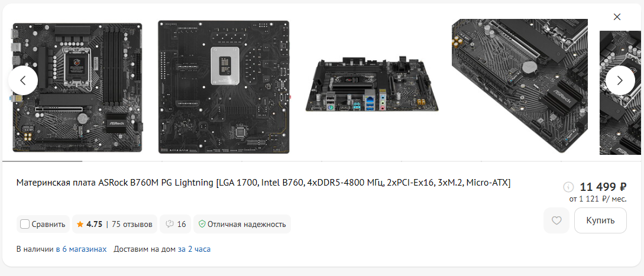The height and width of the screenshot is (276, 644).
Task: Open the ASRock B760M PG Lightning title
Action: point(263,183)
